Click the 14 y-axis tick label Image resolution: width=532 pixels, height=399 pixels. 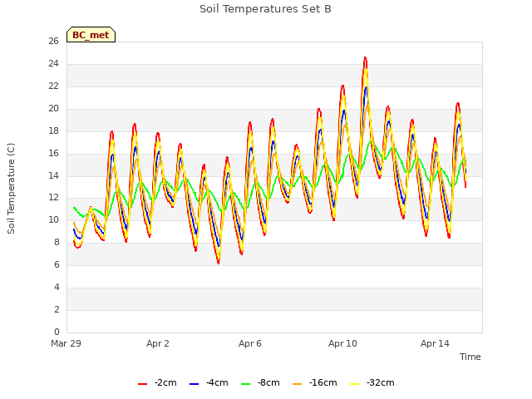point(53,175)
